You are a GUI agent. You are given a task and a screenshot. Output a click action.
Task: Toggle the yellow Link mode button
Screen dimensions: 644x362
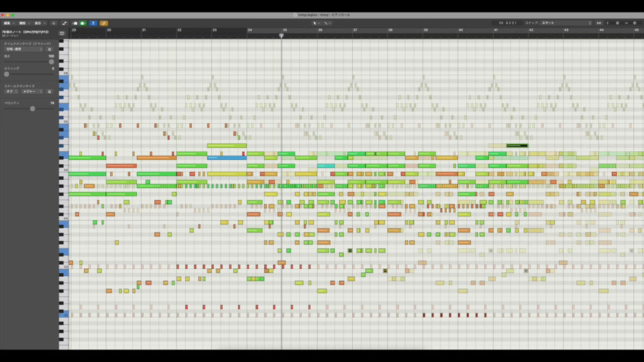click(x=103, y=23)
